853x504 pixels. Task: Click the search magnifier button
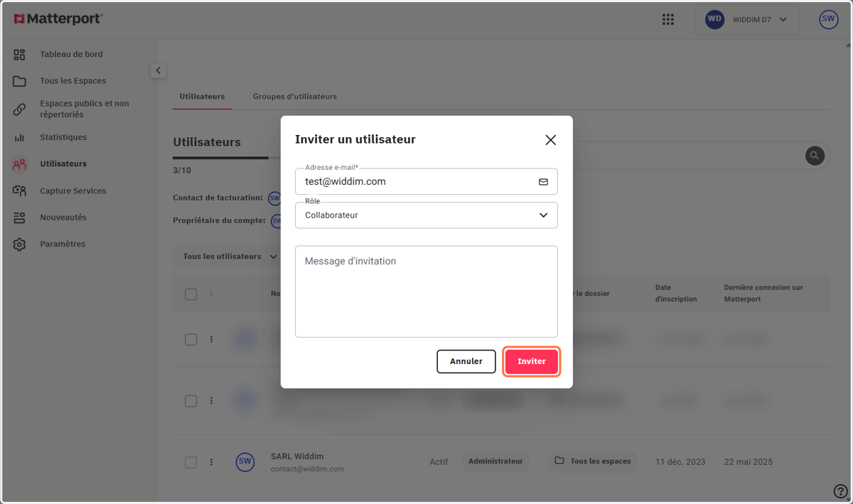click(x=815, y=156)
